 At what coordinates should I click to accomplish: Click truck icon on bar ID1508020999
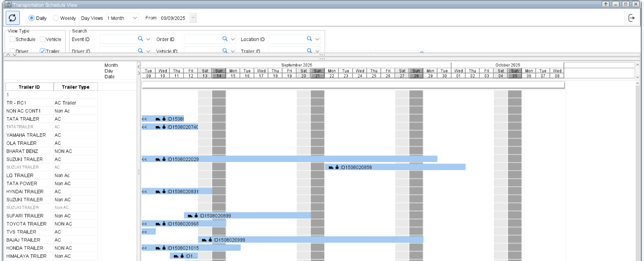pyautogui.click(x=204, y=240)
